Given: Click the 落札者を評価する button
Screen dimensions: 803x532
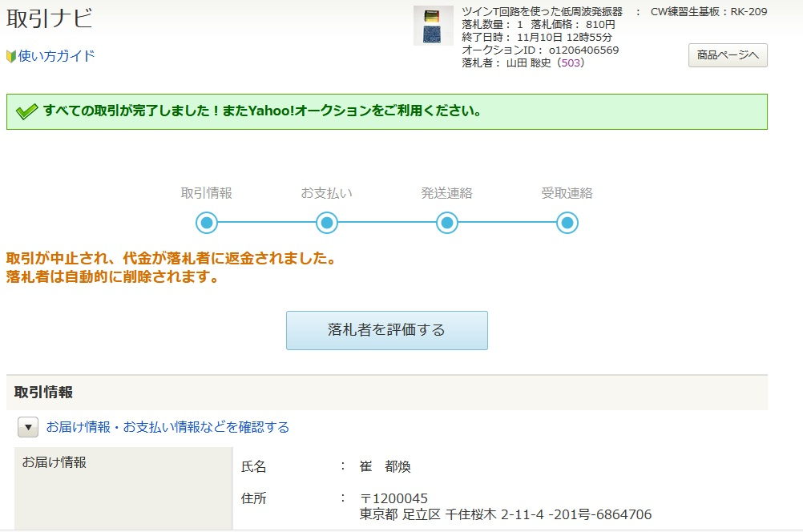Looking at the screenshot, I should coord(386,330).
